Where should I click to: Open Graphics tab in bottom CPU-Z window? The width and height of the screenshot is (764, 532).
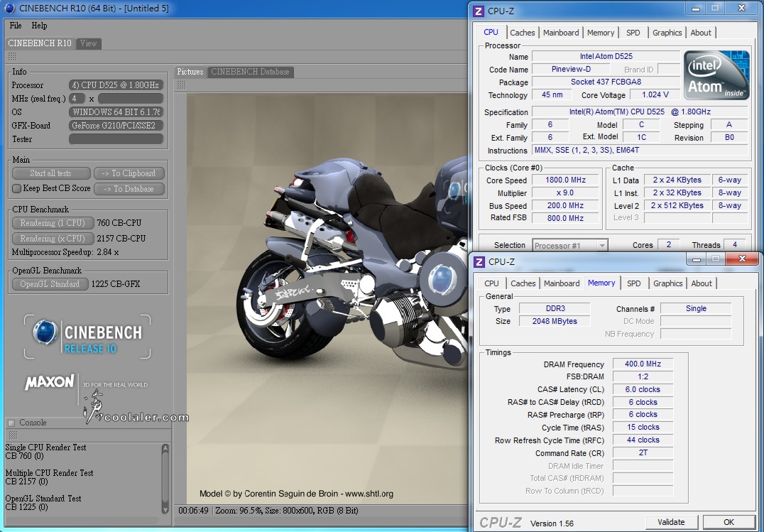(667, 283)
